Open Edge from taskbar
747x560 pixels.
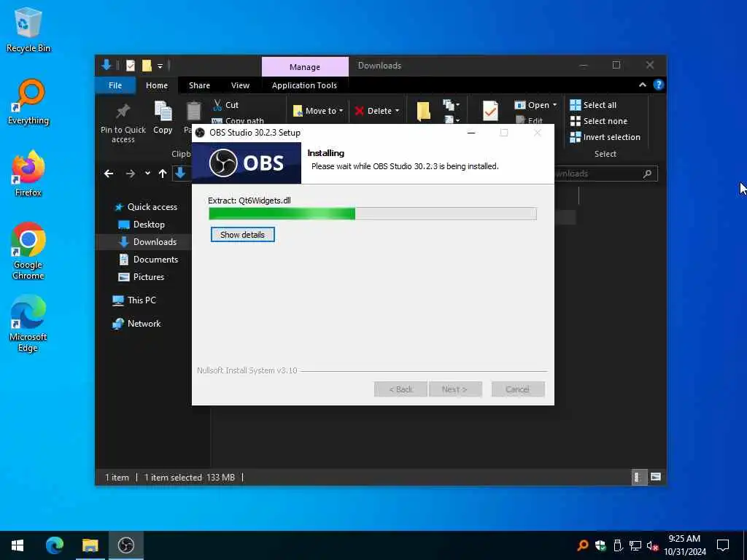click(55, 545)
